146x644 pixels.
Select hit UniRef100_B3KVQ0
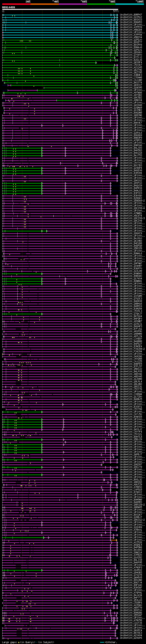pyautogui.click(x=131, y=196)
